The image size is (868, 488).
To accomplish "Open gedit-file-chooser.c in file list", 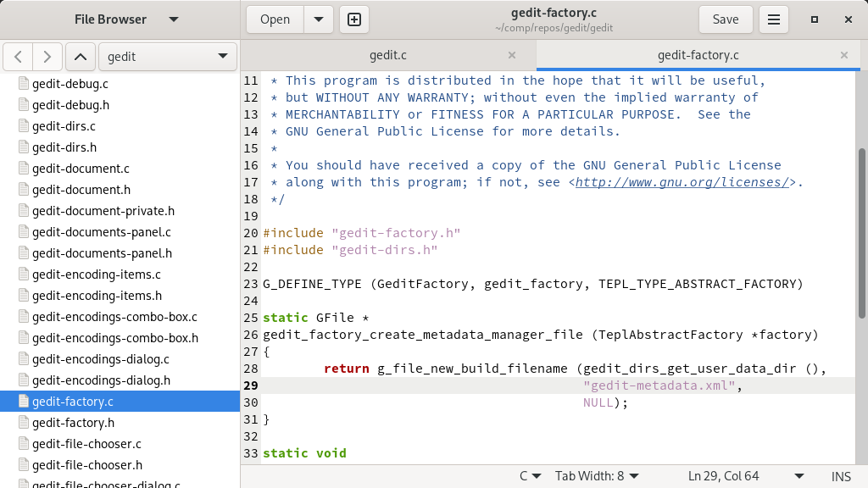I will (86, 444).
